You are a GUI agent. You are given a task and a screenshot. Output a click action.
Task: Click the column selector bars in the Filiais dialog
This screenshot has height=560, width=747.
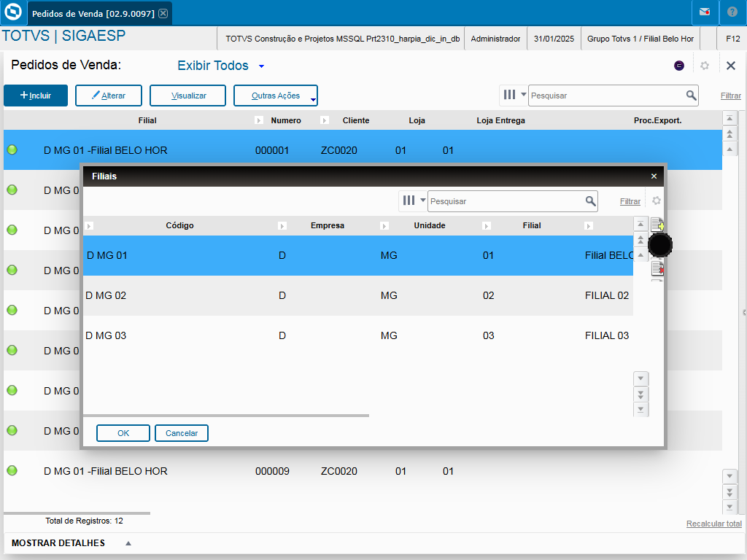coord(409,201)
